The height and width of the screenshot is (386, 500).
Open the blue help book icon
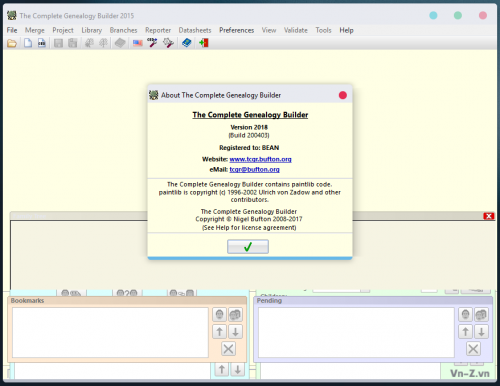(187, 43)
